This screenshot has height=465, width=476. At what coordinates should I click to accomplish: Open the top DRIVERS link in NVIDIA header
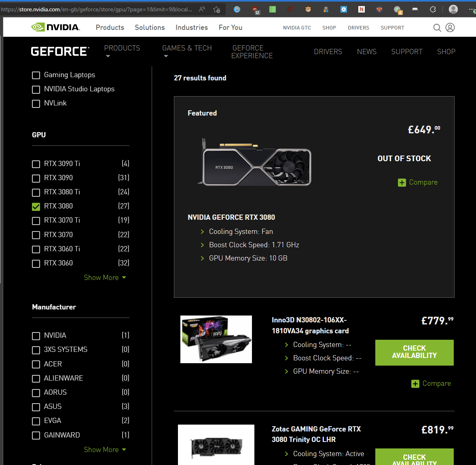tap(358, 27)
